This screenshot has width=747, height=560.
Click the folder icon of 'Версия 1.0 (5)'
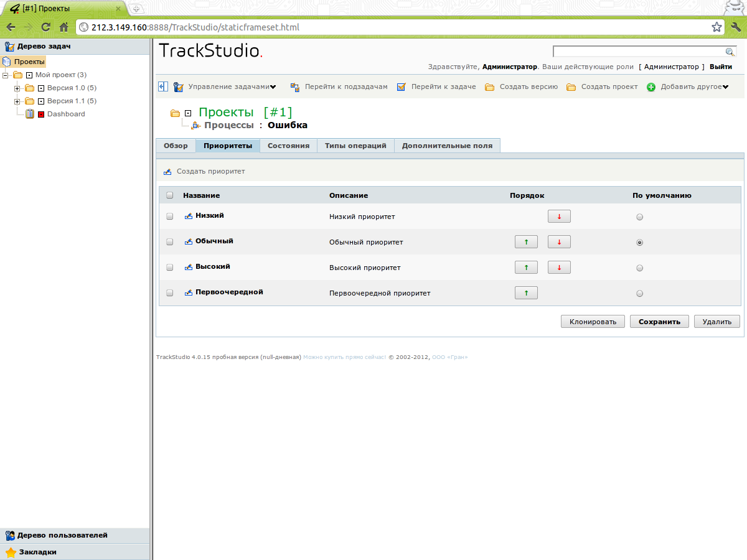pos(29,88)
